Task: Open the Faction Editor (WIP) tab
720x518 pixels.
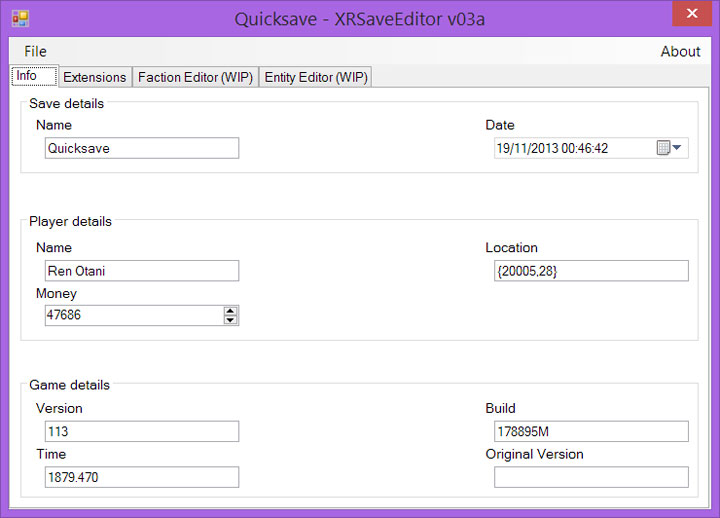Action: click(195, 77)
